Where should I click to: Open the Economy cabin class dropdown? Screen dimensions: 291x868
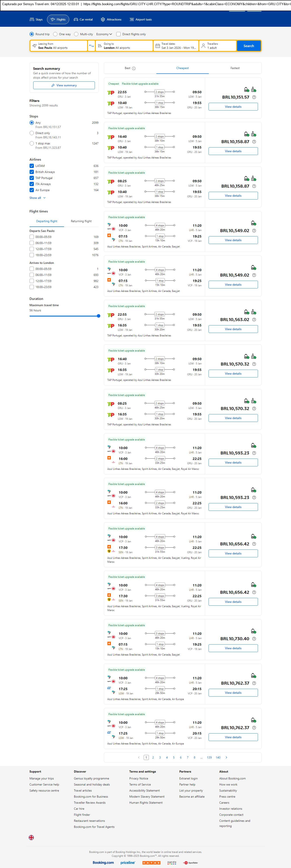tap(104, 34)
